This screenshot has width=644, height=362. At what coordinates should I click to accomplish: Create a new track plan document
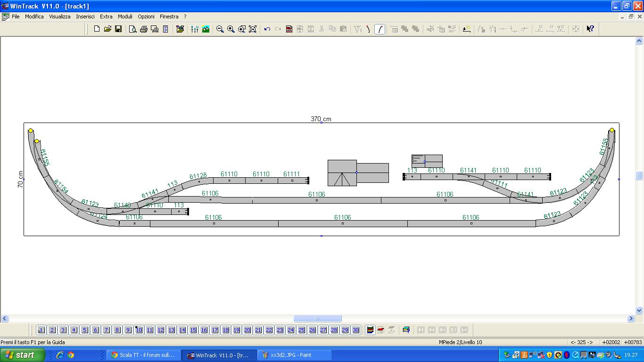[x=97, y=29]
